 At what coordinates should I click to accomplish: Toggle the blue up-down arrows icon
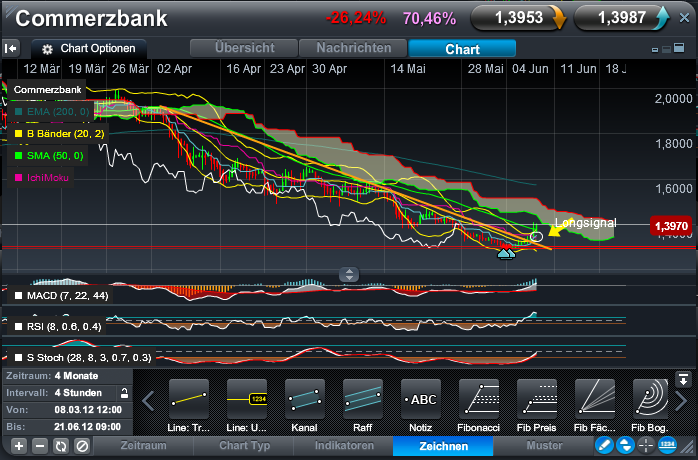625,445
